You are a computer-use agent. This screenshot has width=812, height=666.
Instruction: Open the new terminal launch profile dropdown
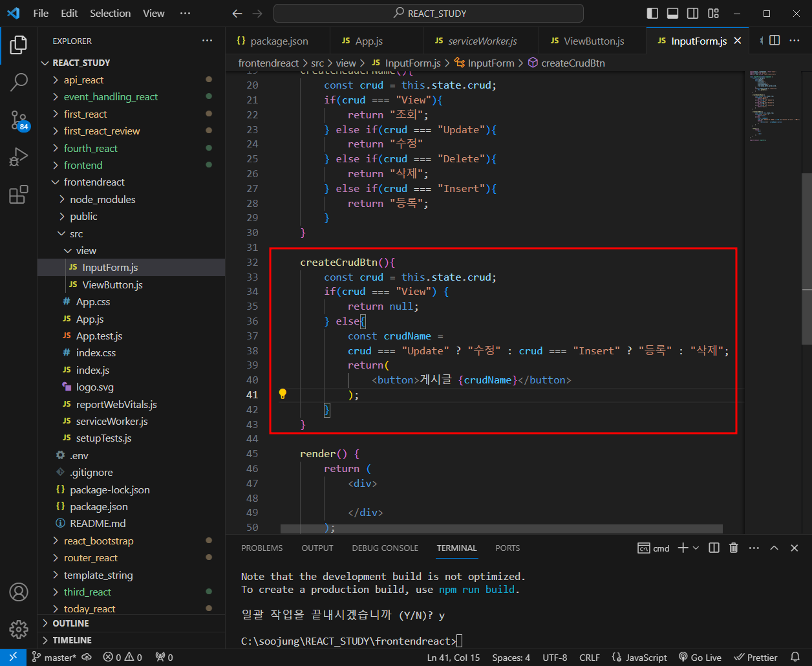click(696, 548)
